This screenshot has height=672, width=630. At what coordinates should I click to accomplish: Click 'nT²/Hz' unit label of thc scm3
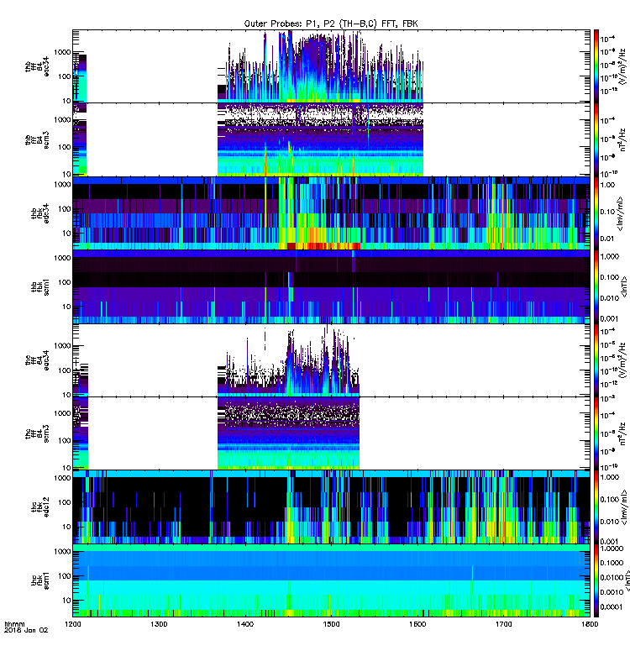(x=623, y=433)
